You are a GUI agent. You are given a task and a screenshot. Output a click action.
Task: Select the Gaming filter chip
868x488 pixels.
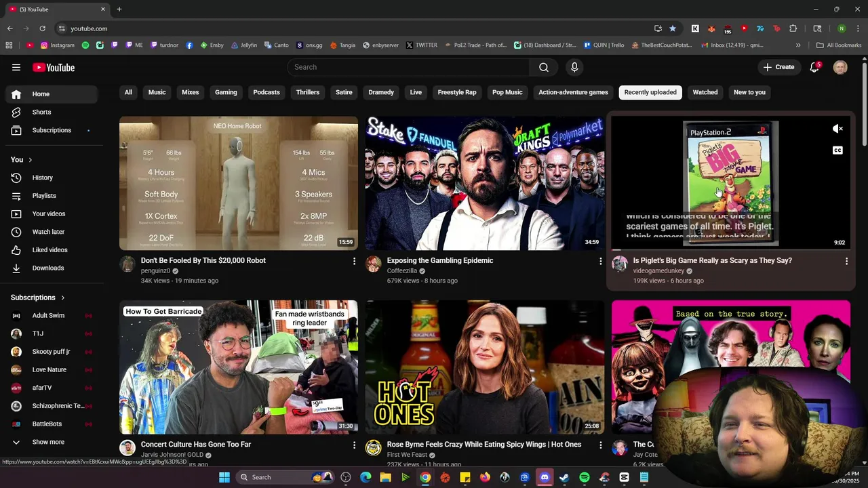(226, 92)
